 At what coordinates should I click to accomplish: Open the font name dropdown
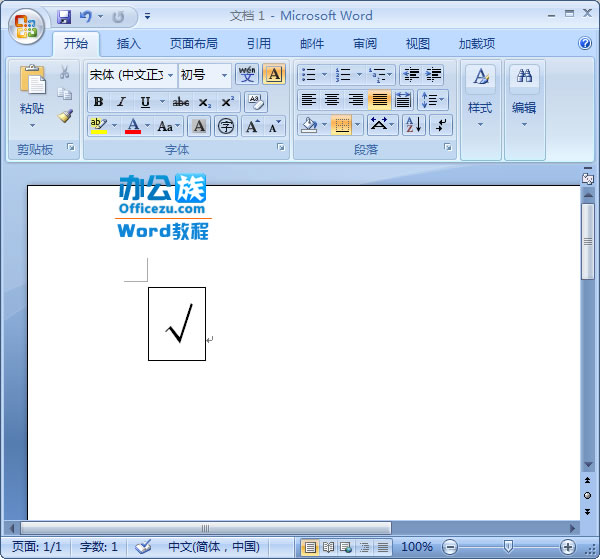[171, 75]
